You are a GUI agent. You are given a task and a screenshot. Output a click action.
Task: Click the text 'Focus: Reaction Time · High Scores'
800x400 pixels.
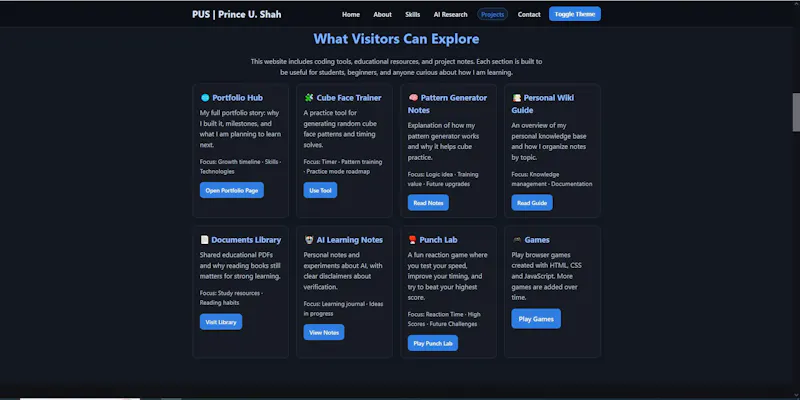[x=444, y=319]
